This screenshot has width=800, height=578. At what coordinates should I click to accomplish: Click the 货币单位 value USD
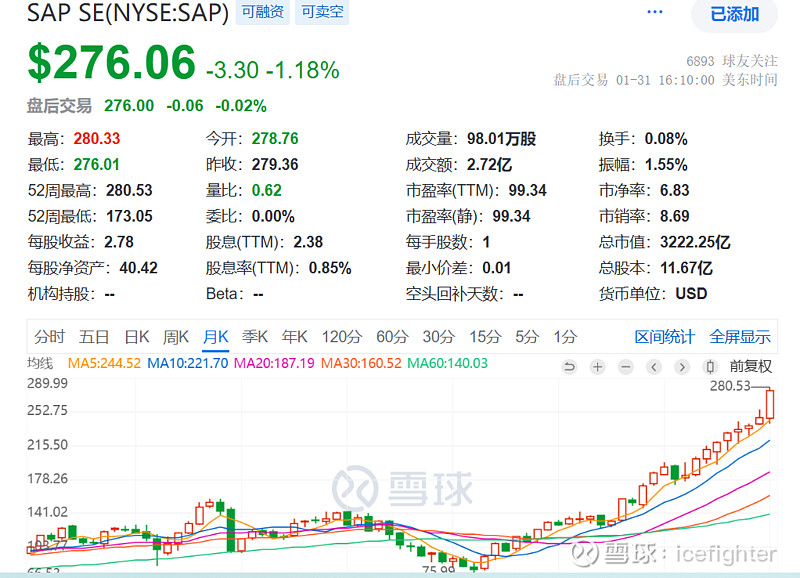coord(691,294)
